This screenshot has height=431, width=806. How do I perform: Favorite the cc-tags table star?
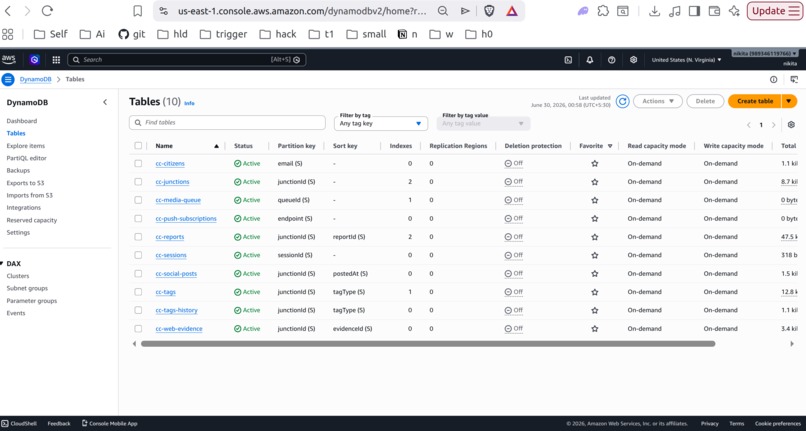[x=595, y=292]
